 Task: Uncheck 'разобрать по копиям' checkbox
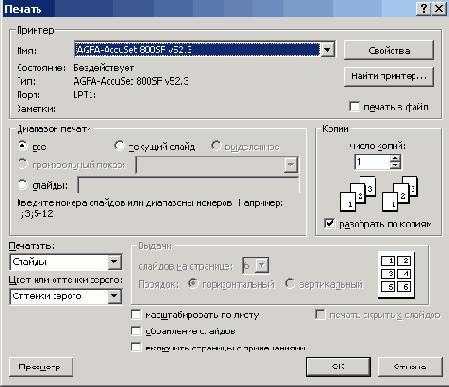(329, 223)
